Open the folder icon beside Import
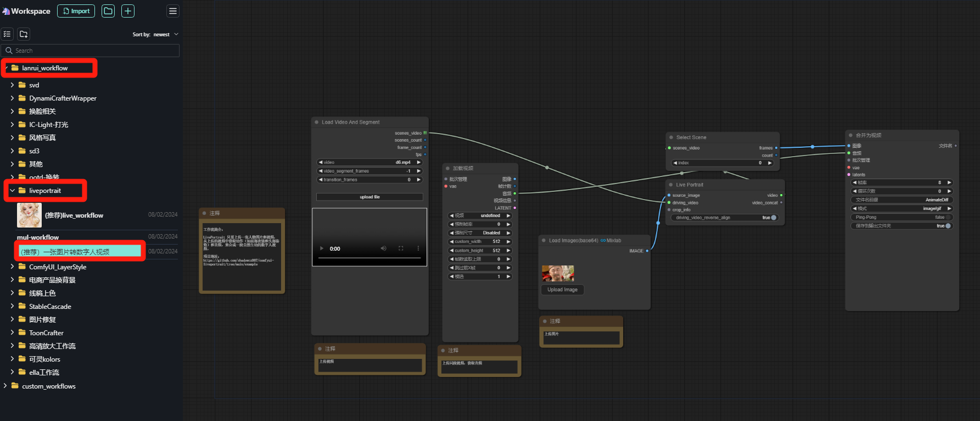980x421 pixels. point(108,11)
